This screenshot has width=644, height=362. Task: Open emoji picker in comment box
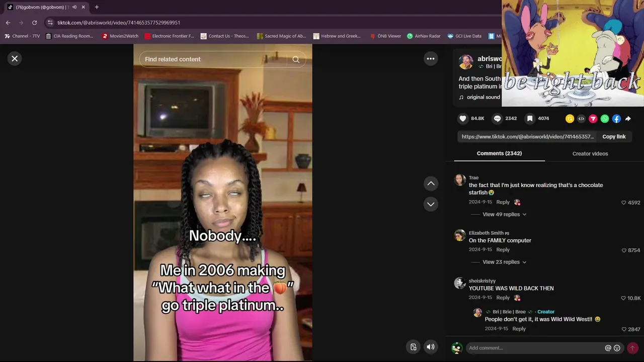[617, 348]
